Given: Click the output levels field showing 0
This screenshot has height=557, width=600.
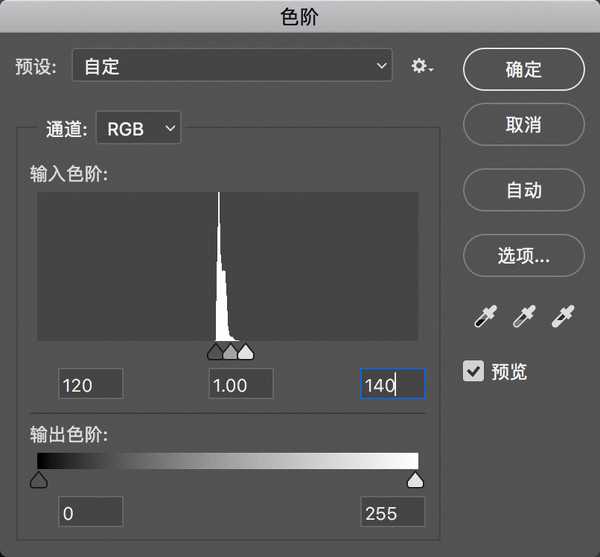Looking at the screenshot, I should pos(91,513).
